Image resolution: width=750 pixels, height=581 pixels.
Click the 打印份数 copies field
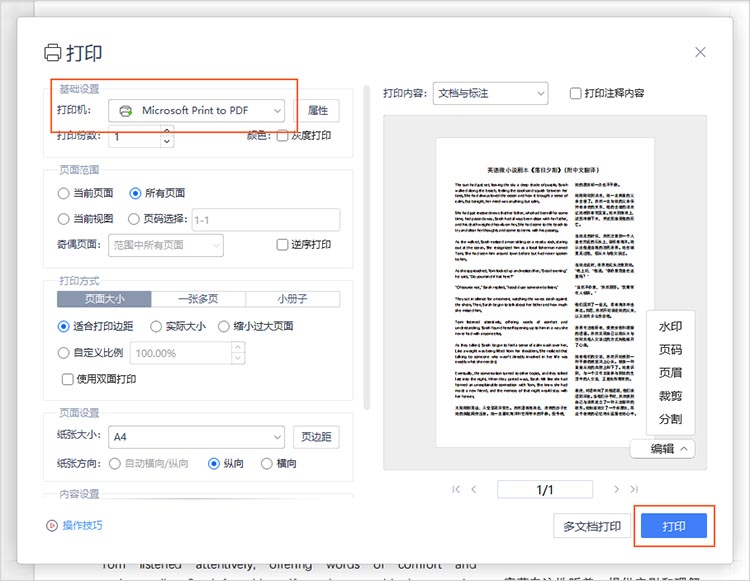135,136
